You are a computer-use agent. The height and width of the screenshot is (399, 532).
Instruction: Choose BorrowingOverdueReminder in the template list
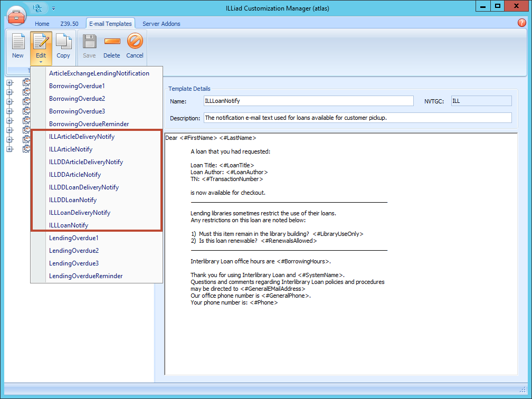click(89, 124)
